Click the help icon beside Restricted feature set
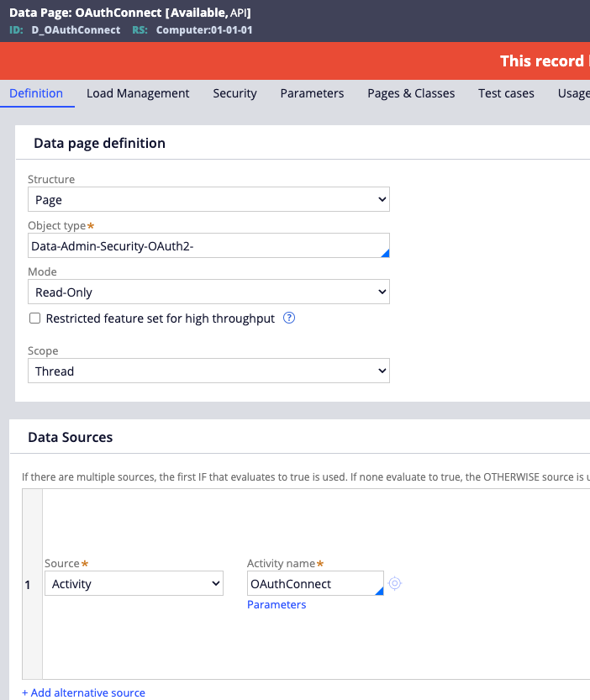Screen dimensions: 590x700 click(289, 318)
